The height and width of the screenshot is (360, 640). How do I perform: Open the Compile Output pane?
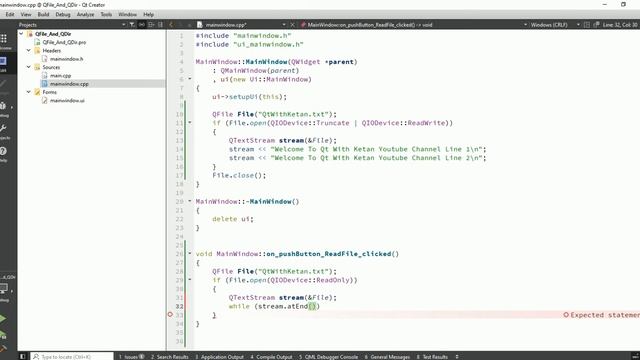[271, 357]
